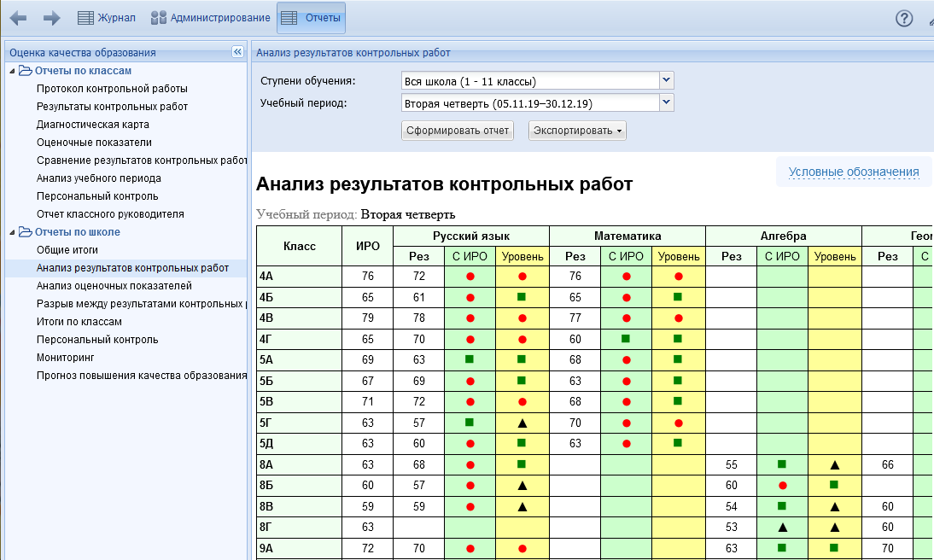This screenshot has width=934, height=560.
Task: Open Результаты контрольных работ report
Action: (x=112, y=107)
